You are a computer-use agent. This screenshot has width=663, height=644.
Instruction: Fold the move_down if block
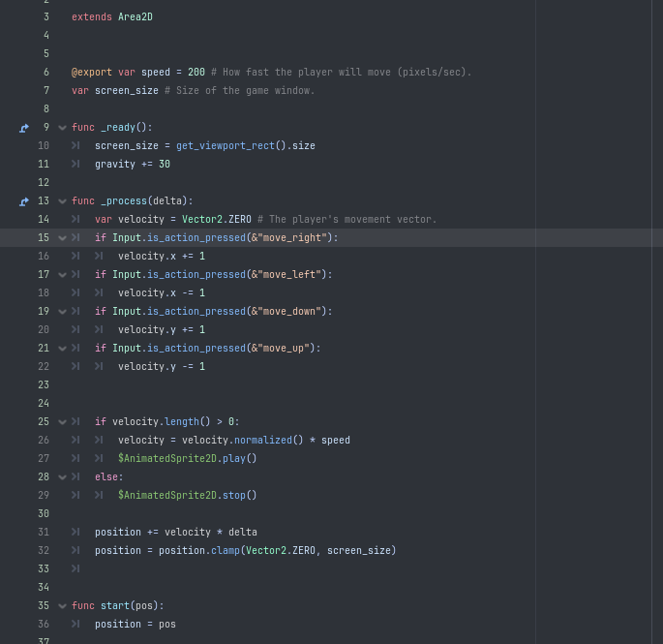63,312
